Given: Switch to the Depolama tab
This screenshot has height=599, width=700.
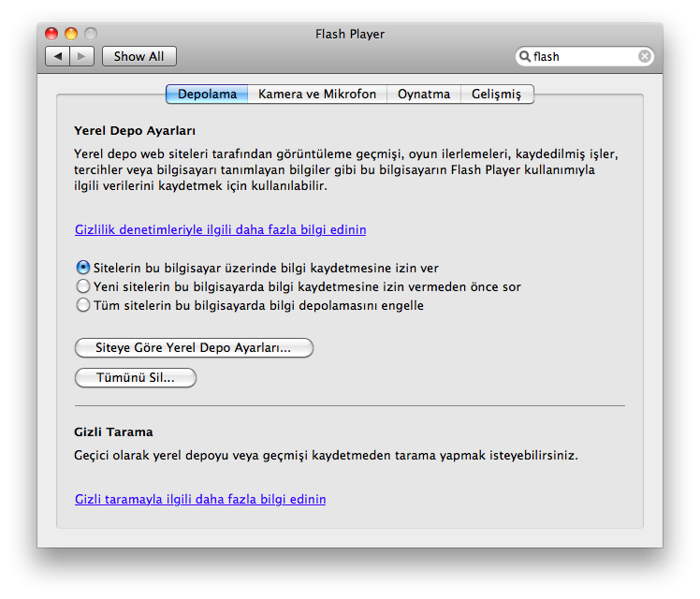Looking at the screenshot, I should pos(207,94).
